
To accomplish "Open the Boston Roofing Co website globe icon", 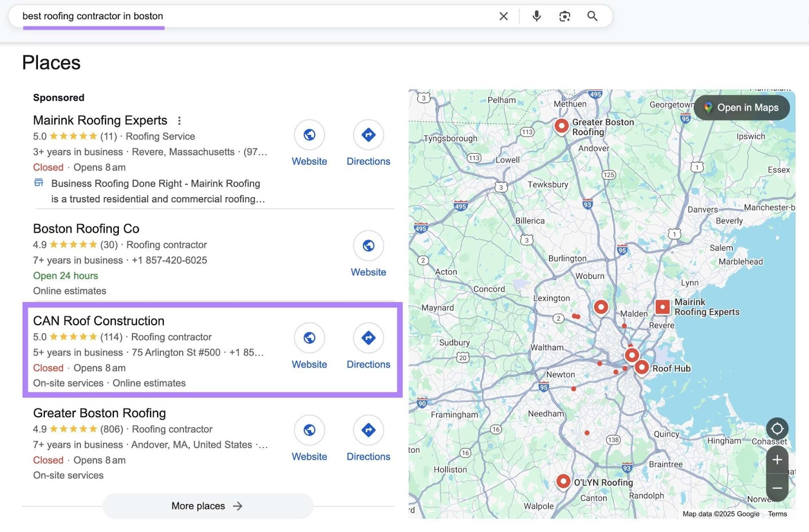I will (x=368, y=246).
